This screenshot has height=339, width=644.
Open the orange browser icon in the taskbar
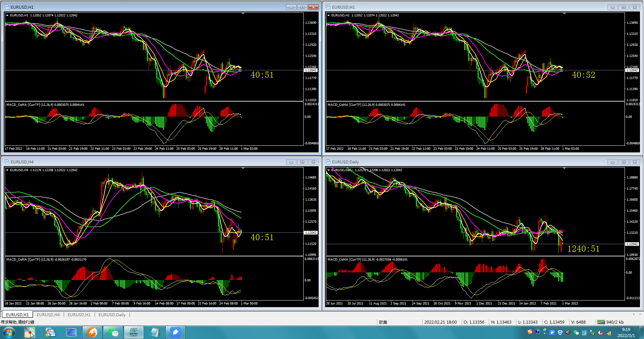[92, 332]
